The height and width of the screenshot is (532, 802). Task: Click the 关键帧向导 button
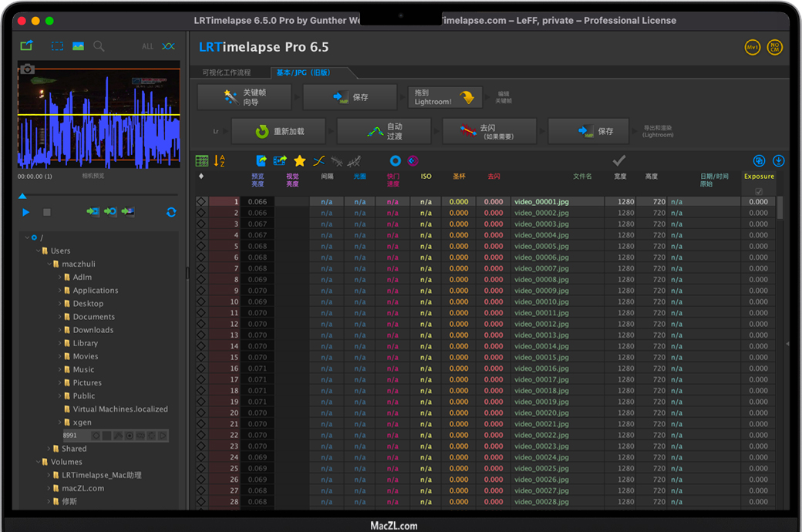click(244, 97)
